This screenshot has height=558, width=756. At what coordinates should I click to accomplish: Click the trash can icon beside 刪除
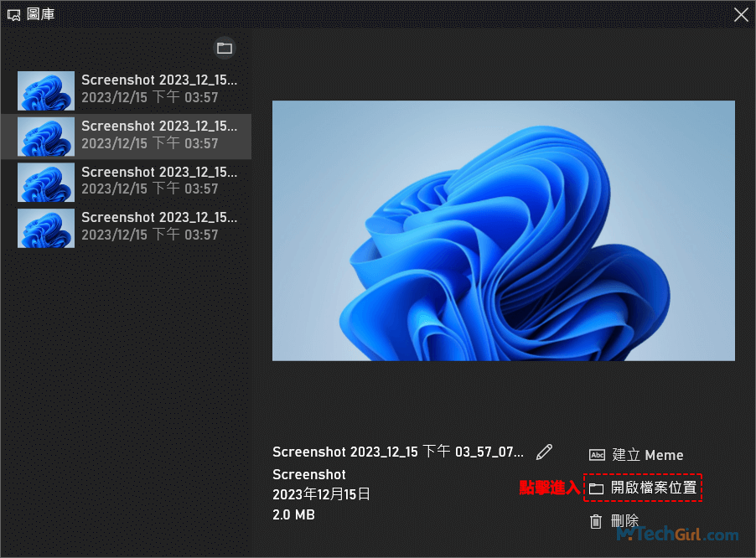(596, 521)
